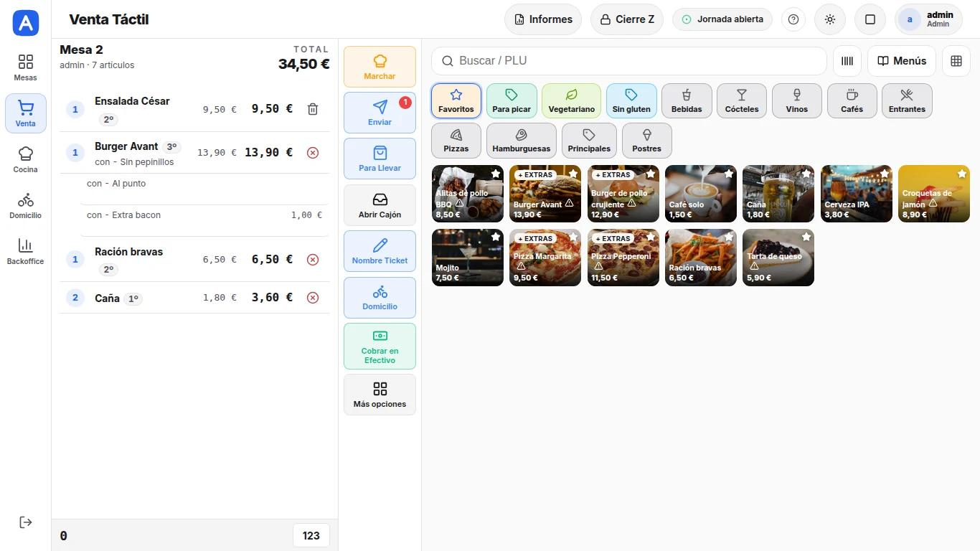
Task: Toggle fullscreen square icon in header
Action: point(870,19)
